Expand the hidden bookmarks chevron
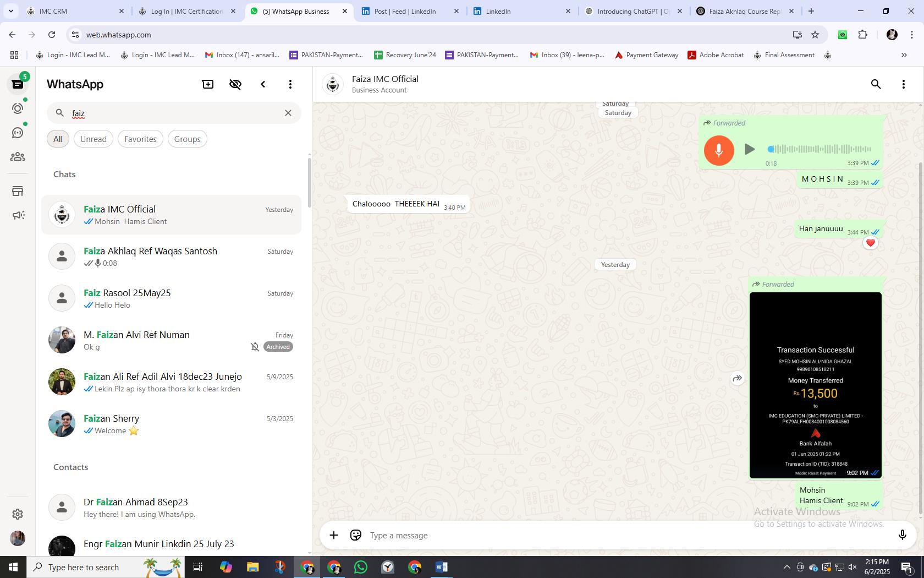The height and width of the screenshot is (578, 924). [x=904, y=55]
